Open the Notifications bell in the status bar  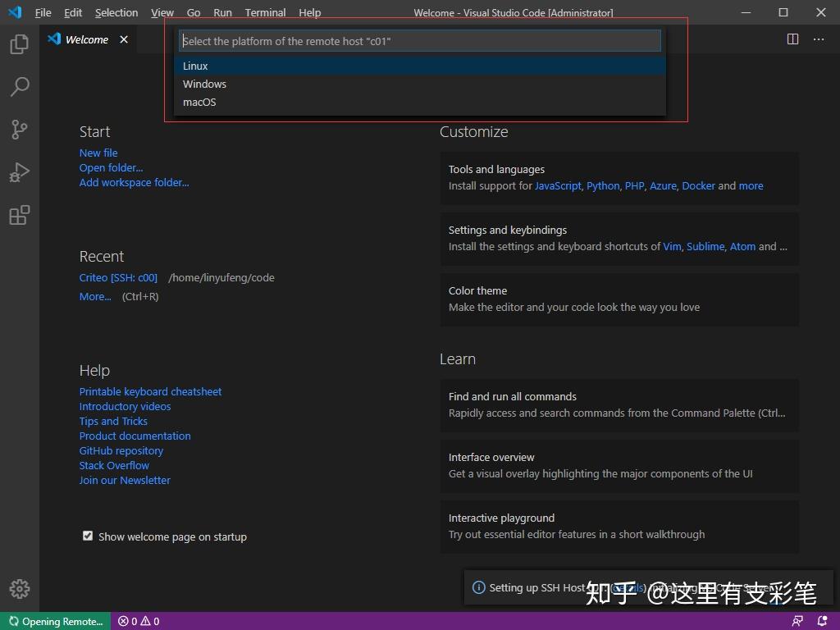(821, 621)
